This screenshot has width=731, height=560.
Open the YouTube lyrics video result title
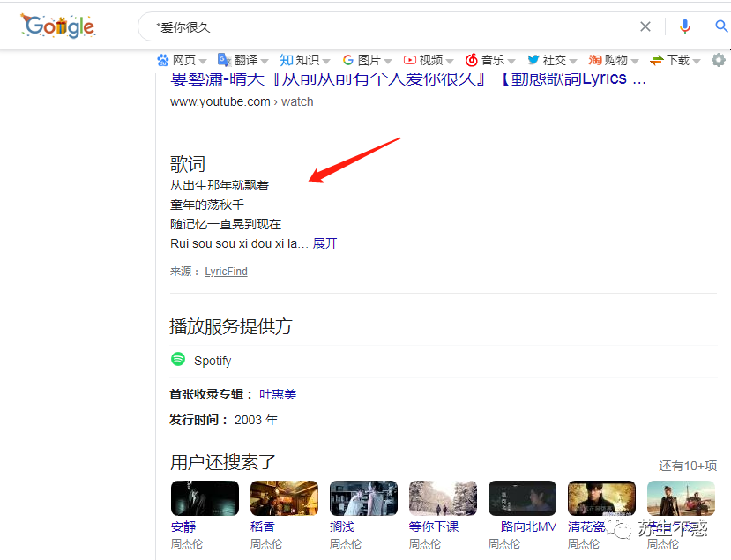click(x=408, y=79)
